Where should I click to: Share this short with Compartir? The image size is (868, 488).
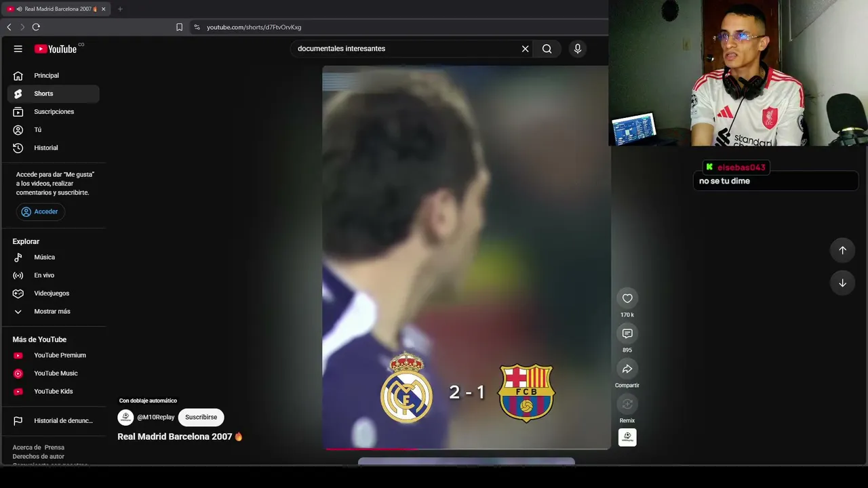point(627,369)
